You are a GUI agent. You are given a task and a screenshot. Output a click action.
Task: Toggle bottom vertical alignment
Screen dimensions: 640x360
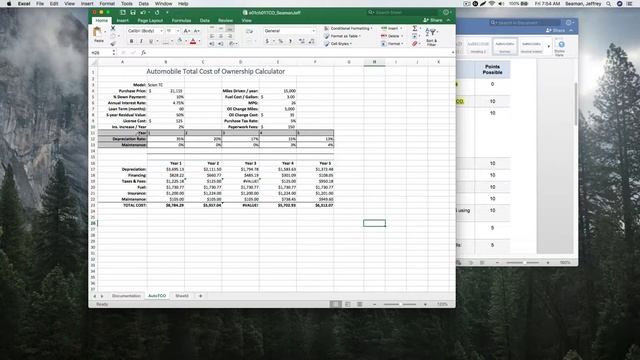click(x=230, y=29)
